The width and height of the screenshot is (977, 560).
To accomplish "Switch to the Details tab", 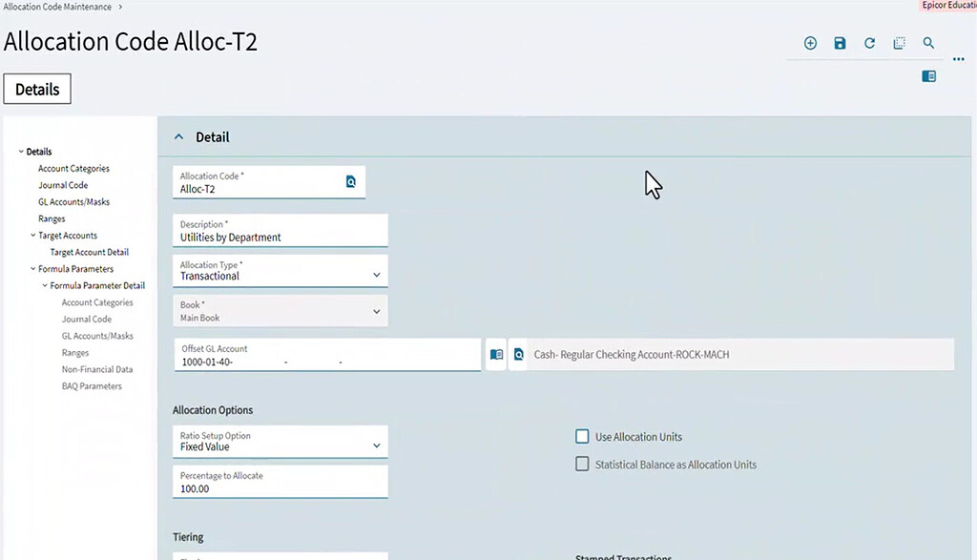I will pyautogui.click(x=36, y=89).
